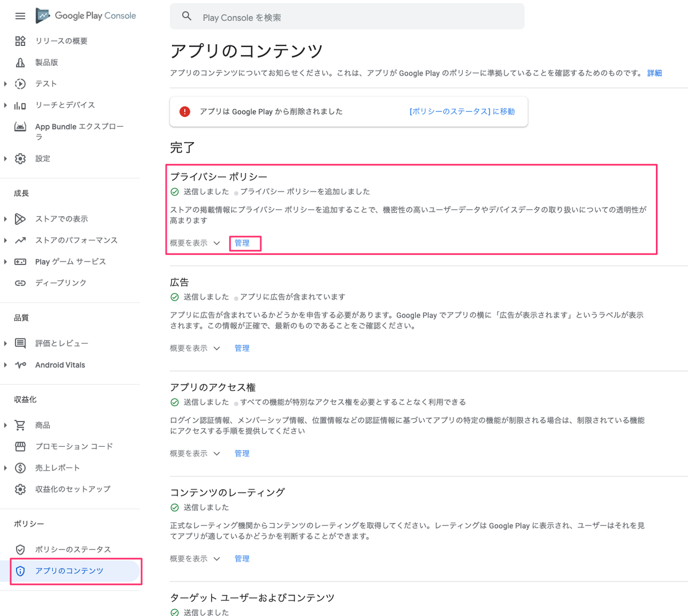Expand the リーチとデバイス sidebar arrow

(x=5, y=105)
